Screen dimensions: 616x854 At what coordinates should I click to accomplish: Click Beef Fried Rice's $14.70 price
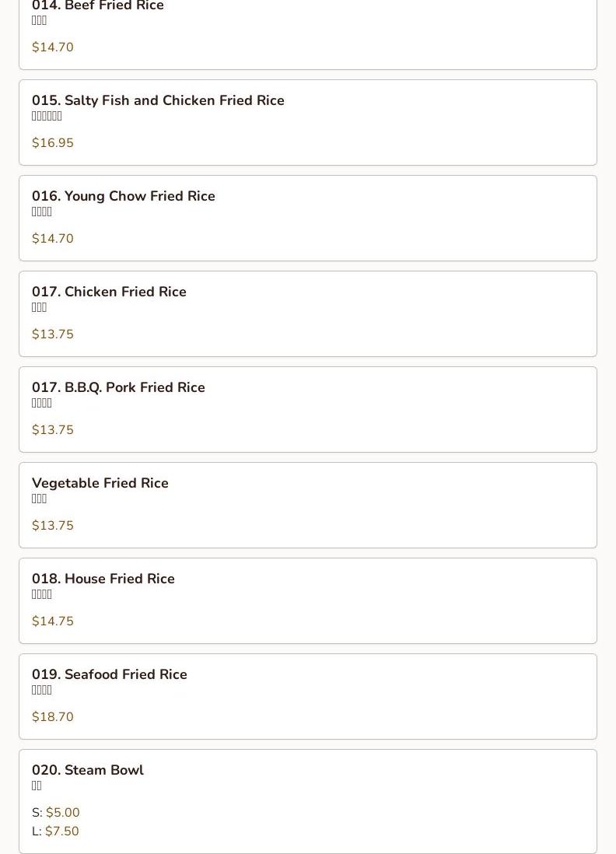[x=53, y=47]
